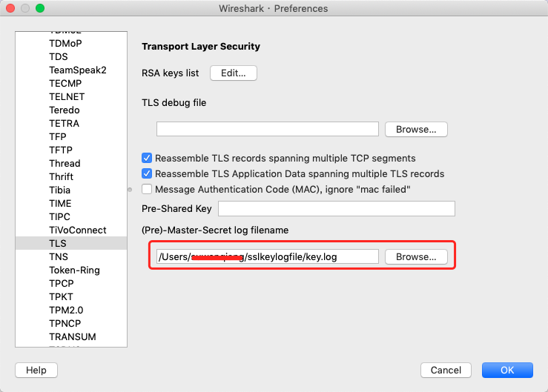The image size is (548, 392).
Task: Focus the TLS debug file field
Action: coord(268,129)
